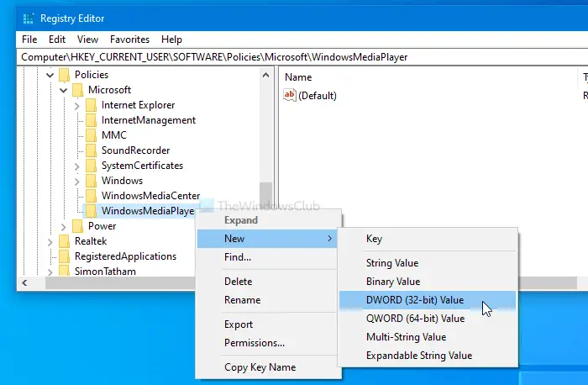Screen dimensions: 588x385
Task: Select the RegisteredApplications key label
Action: [x=125, y=256]
